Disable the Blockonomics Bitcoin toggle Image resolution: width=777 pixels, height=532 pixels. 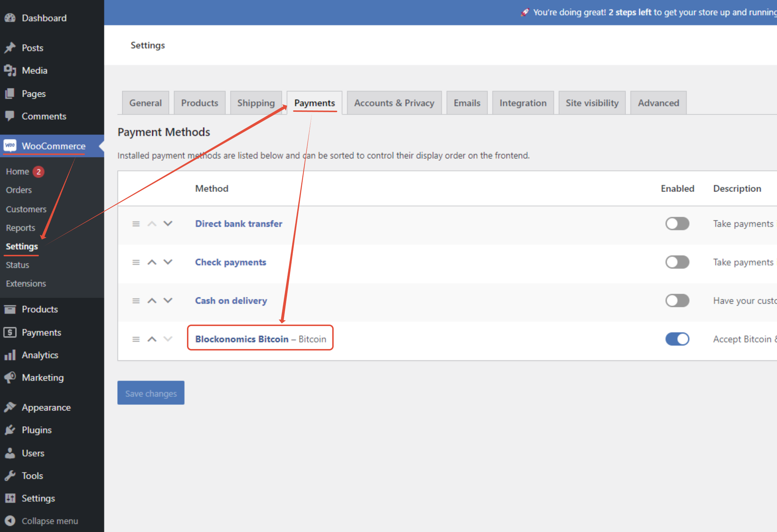click(x=677, y=339)
